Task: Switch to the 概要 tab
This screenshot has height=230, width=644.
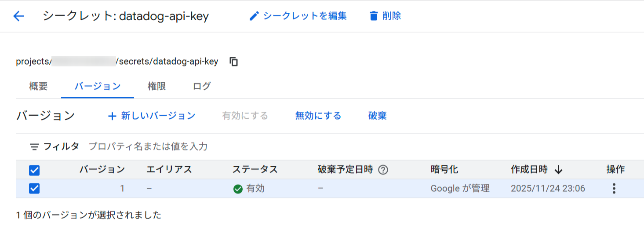Action: (38, 86)
